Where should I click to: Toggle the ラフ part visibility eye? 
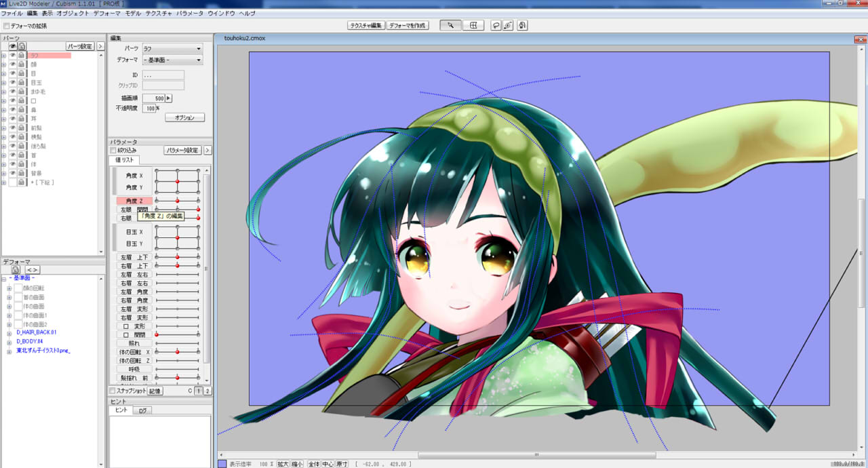[x=12, y=56]
